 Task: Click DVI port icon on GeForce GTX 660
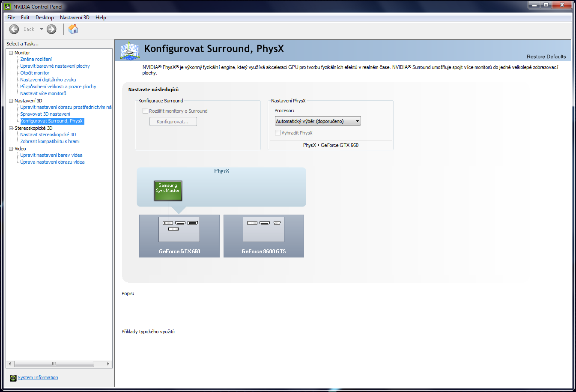168,223
